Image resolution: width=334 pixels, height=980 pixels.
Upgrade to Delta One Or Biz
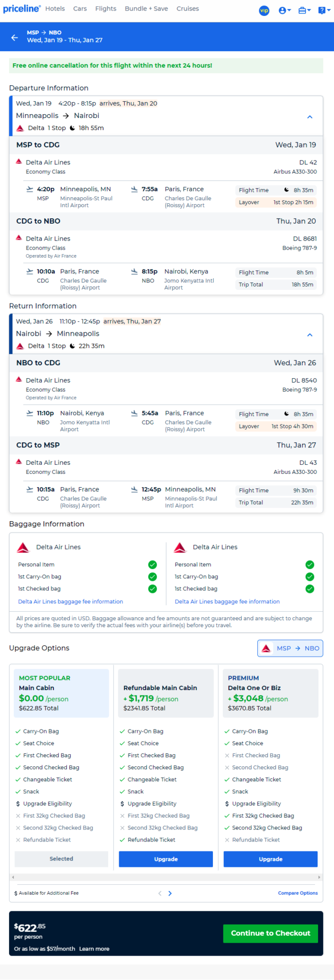(271, 859)
